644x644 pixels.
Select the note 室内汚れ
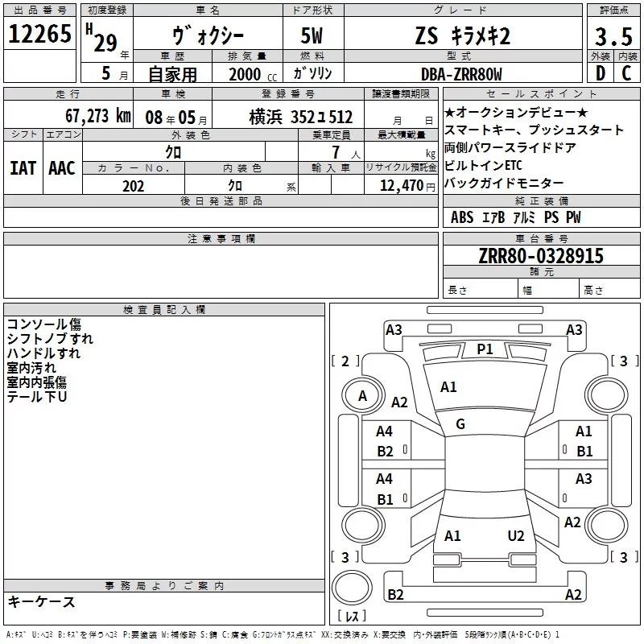click(31, 368)
